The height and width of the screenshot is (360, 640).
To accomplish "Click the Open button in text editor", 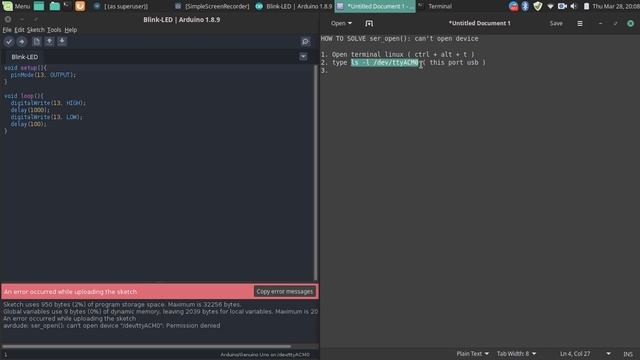I will (341, 23).
